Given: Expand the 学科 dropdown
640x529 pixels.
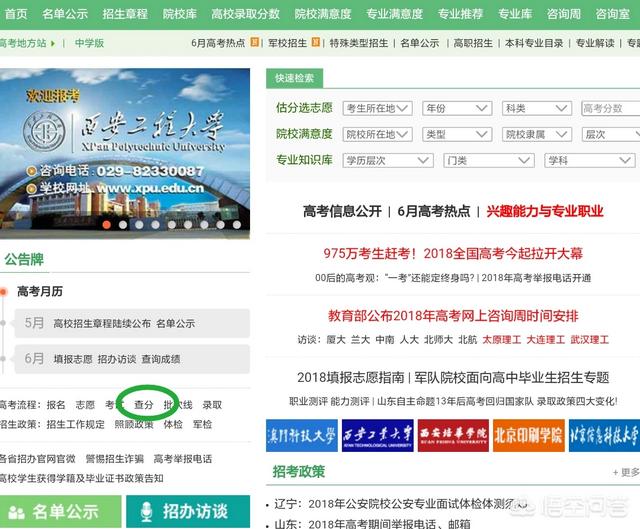Looking at the screenshot, I should 590,160.
